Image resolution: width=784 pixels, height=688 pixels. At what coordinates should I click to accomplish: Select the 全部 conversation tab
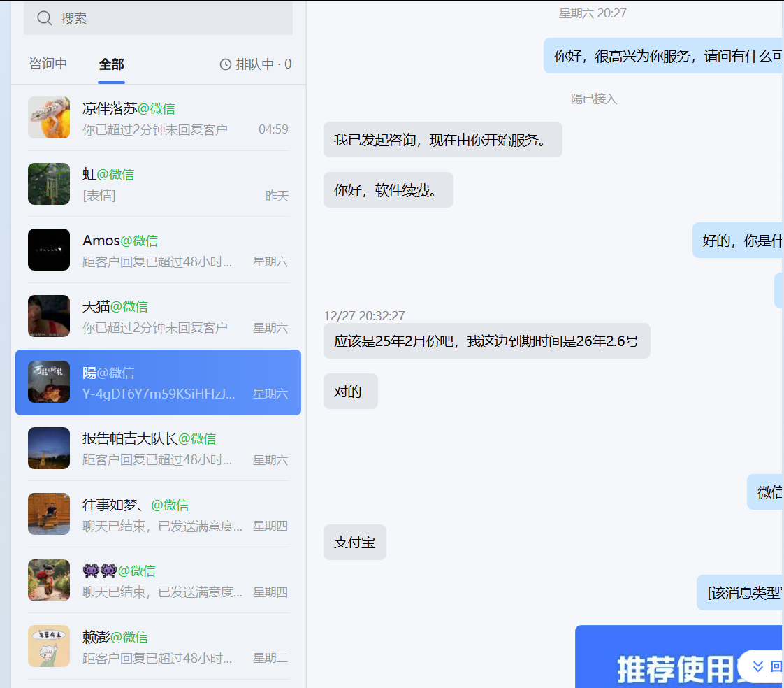[x=111, y=63]
